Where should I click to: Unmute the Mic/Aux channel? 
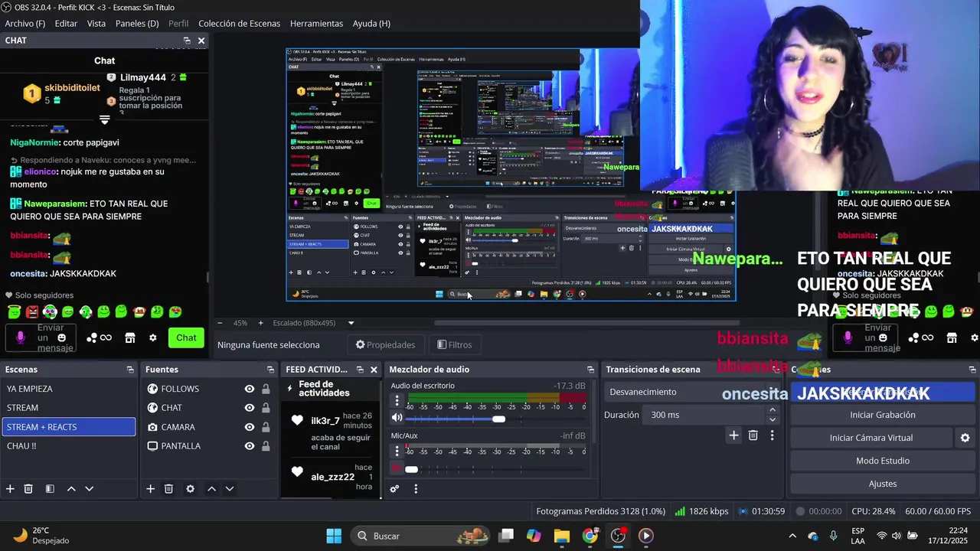[x=397, y=468]
